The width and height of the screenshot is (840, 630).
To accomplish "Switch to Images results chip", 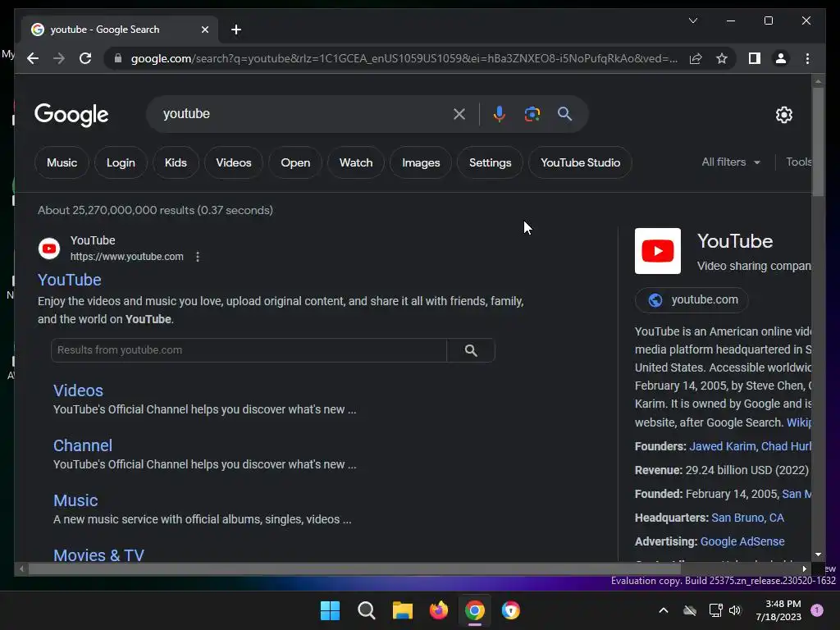I will pyautogui.click(x=421, y=162).
